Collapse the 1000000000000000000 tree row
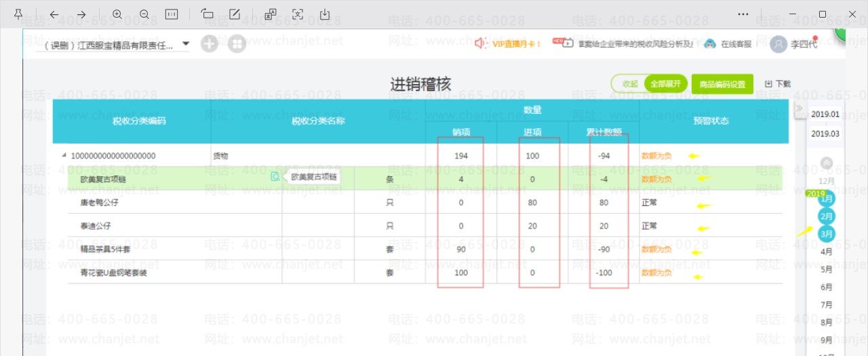The width and height of the screenshot is (868, 356). click(64, 155)
